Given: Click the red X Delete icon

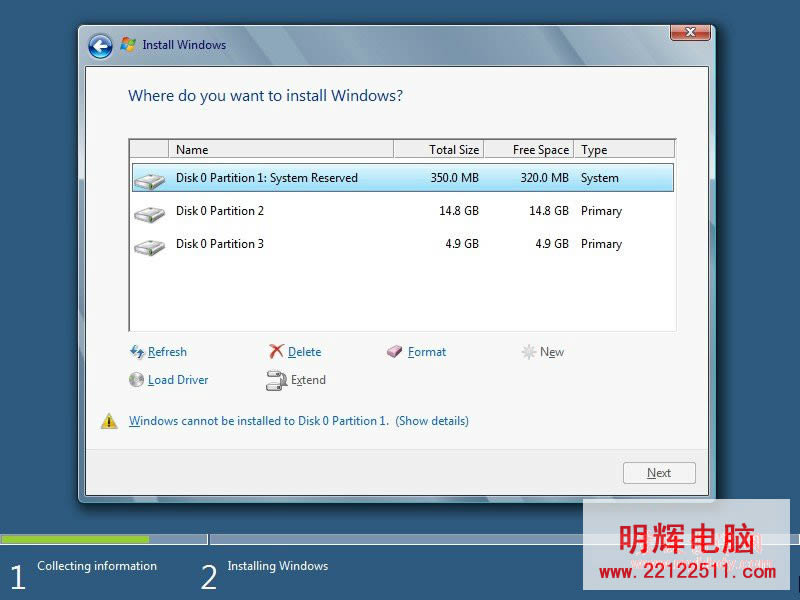Looking at the screenshot, I should [276, 351].
